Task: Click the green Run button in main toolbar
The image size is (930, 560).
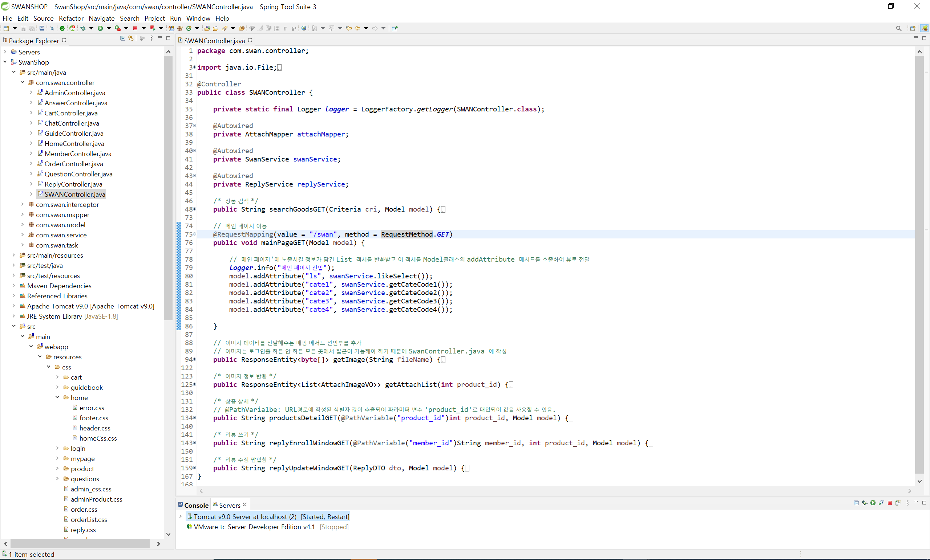Action: tap(100, 28)
